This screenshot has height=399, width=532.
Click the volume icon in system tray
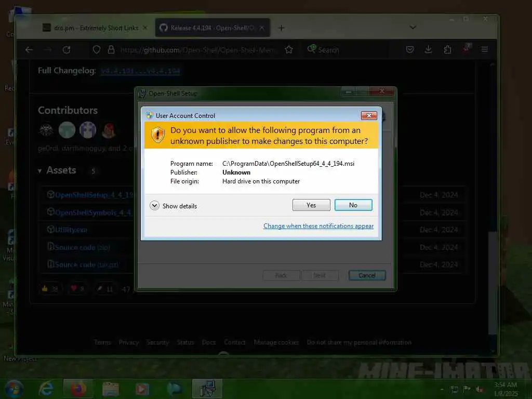480,389
